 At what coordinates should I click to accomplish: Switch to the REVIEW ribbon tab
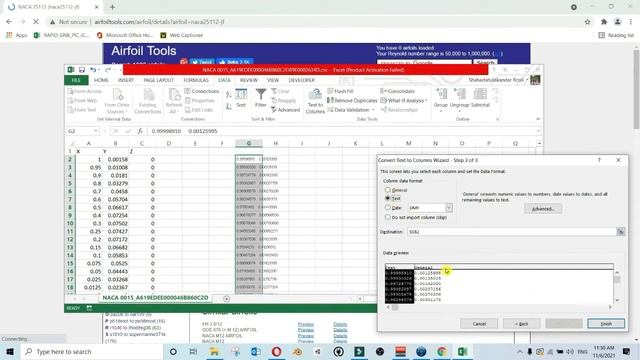[x=249, y=80]
